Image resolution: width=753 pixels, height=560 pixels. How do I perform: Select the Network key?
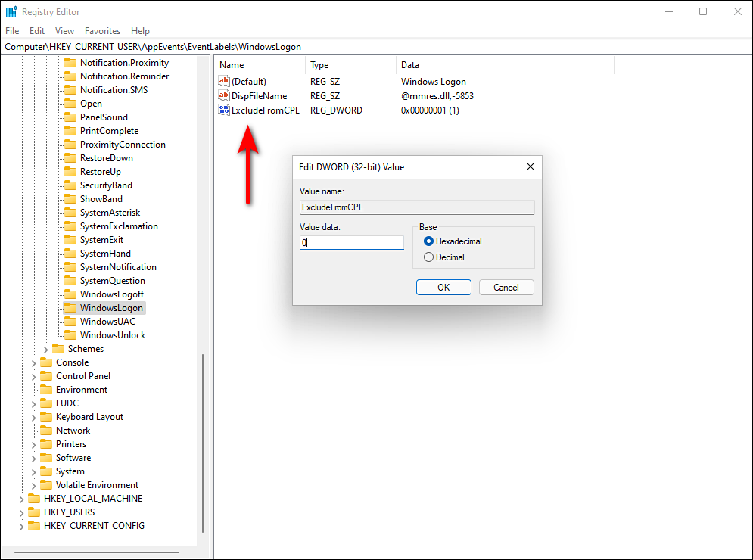click(73, 431)
